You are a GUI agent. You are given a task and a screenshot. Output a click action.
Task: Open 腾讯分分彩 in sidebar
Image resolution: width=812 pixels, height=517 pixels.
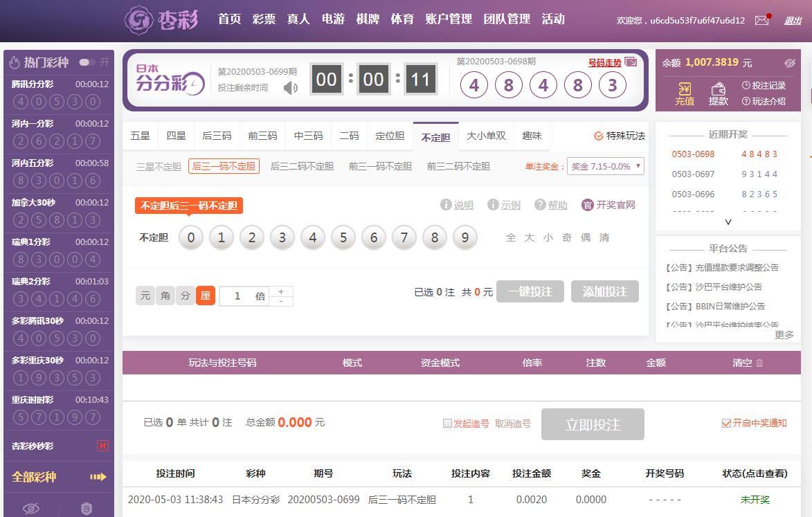point(59,94)
